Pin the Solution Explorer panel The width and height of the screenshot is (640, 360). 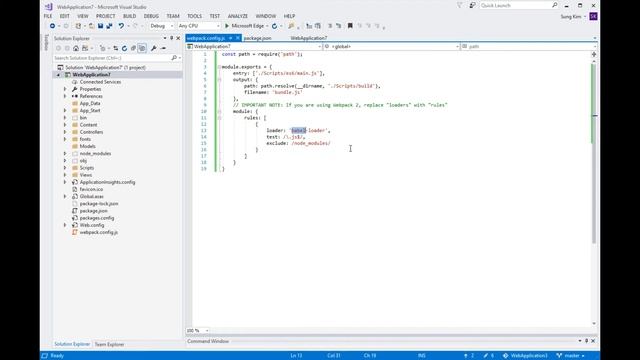tap(171, 38)
